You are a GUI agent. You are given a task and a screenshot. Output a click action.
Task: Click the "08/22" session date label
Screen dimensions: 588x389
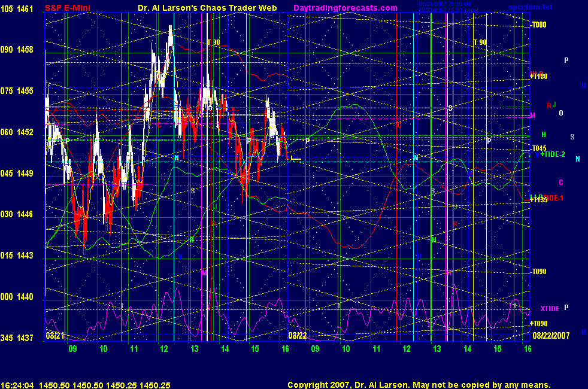coord(298,336)
